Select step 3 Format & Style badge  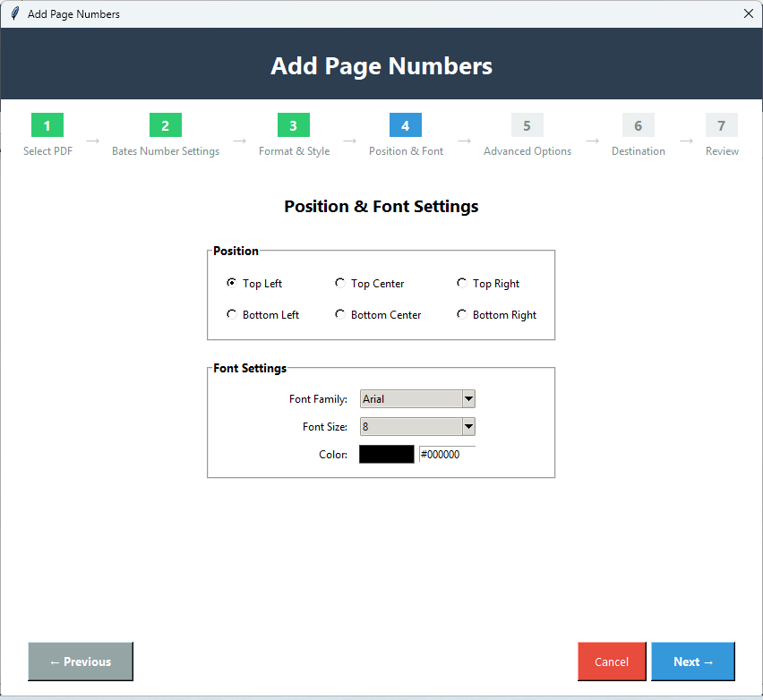[293, 125]
